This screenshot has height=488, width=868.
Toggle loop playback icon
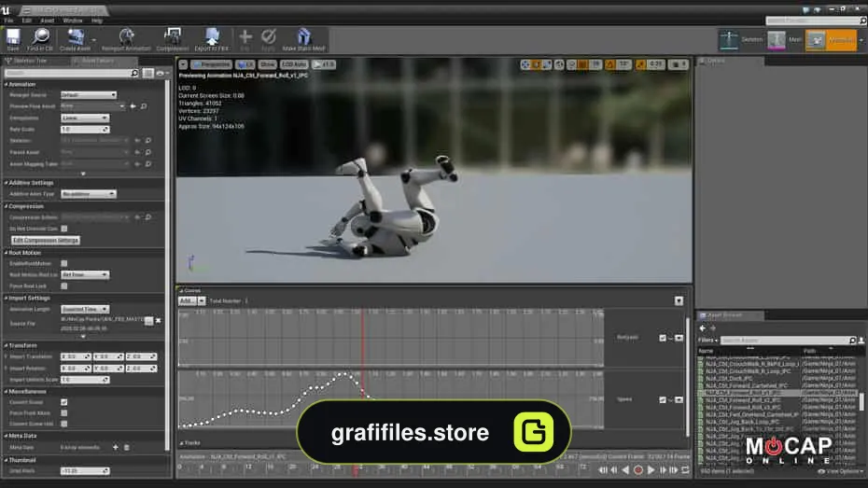685,470
